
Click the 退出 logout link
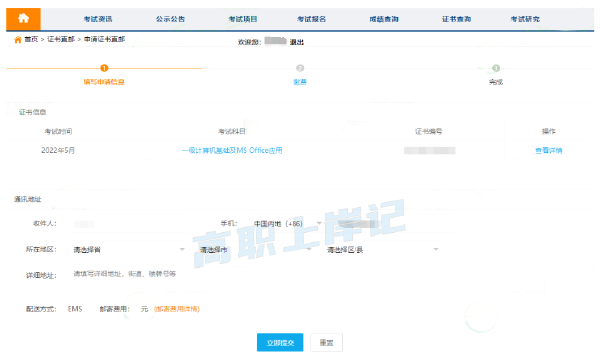click(297, 42)
